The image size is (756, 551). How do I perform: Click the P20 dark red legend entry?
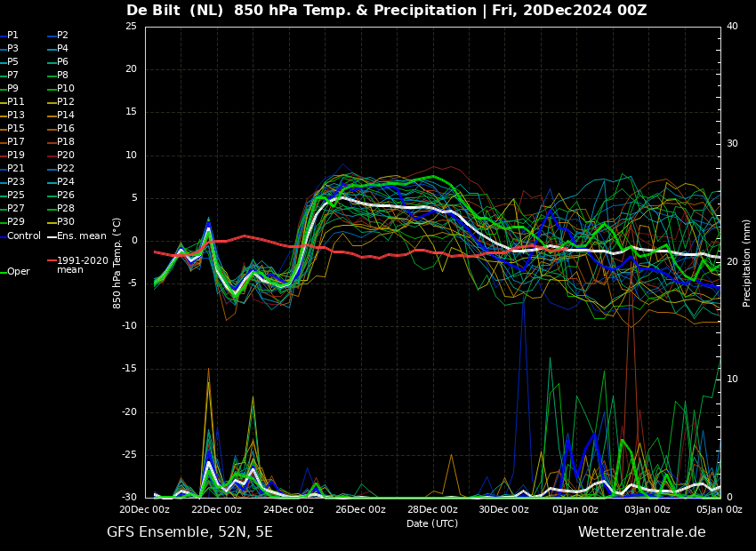61,155
